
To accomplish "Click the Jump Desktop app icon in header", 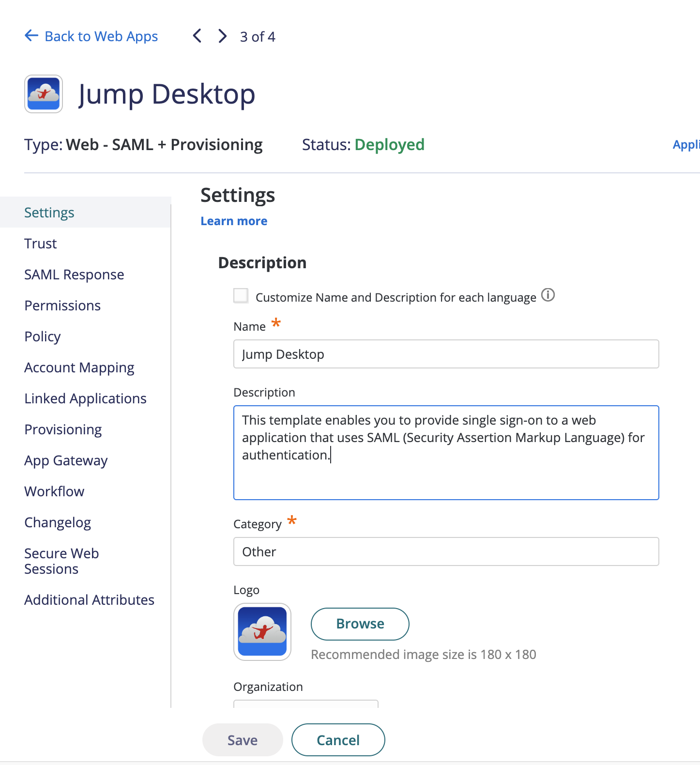I will pos(44,94).
